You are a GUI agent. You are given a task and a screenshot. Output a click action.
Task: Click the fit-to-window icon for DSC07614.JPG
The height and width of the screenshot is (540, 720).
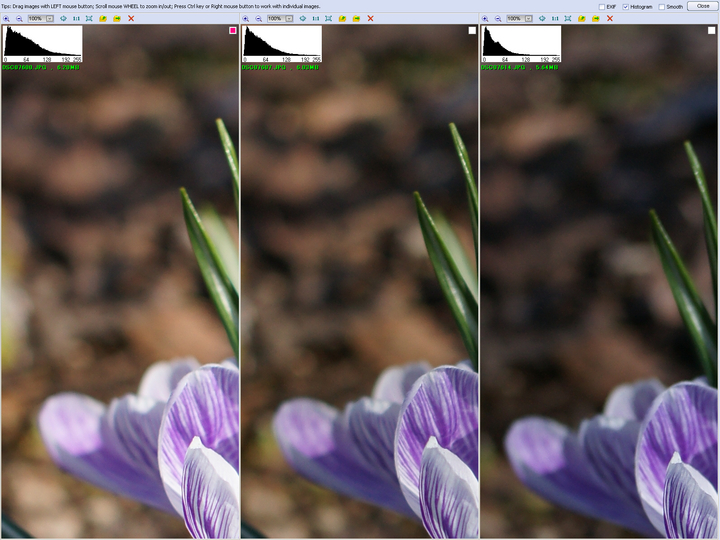568,18
